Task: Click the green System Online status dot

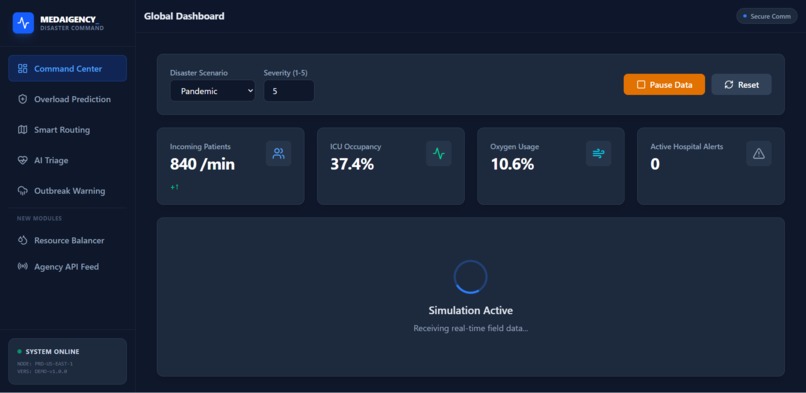Action: click(x=20, y=352)
